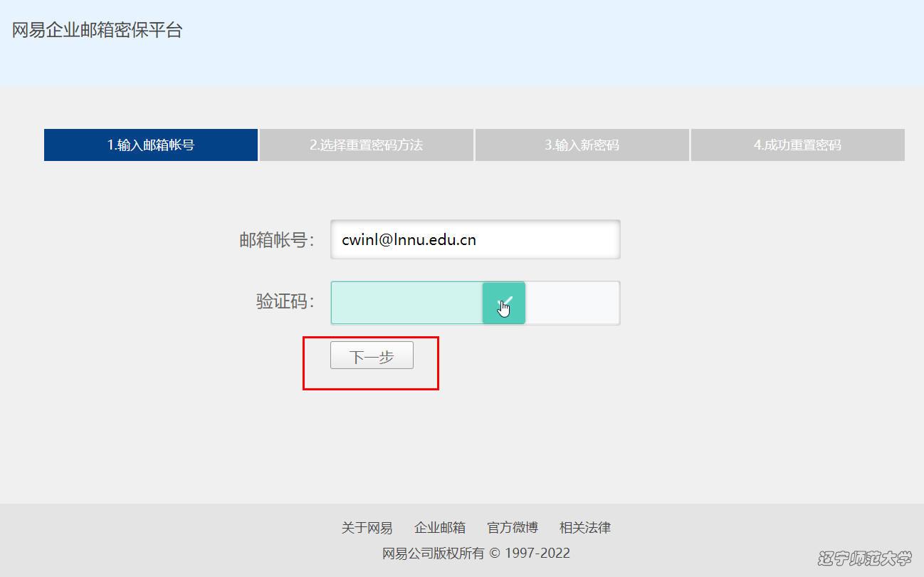Open the 企业邮箱 footer link
Screen dimensions: 924x577
click(440, 528)
